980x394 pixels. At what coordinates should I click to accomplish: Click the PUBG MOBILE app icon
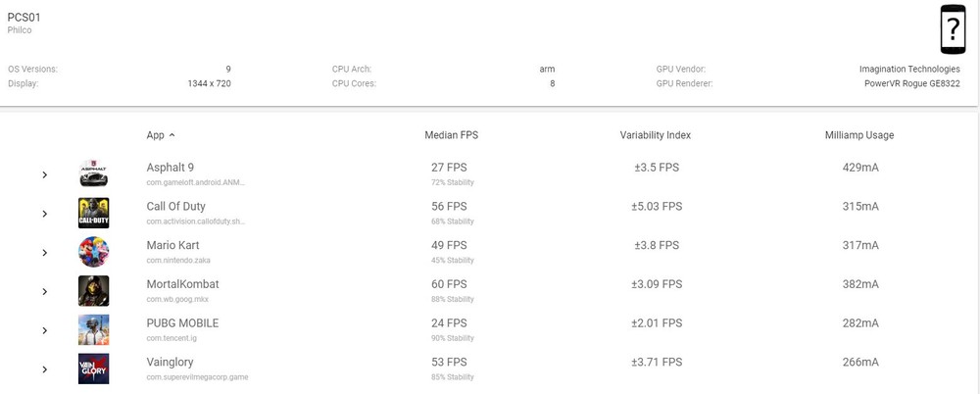coord(93,330)
